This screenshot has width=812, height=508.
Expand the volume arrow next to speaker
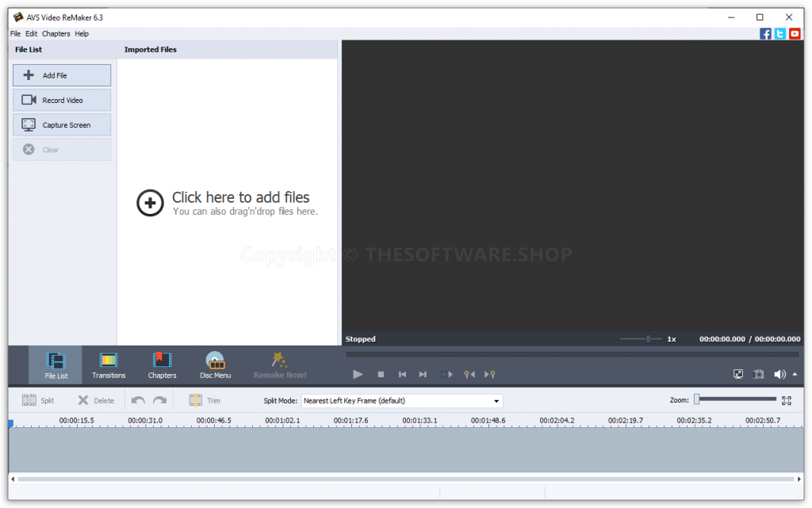[795, 374]
